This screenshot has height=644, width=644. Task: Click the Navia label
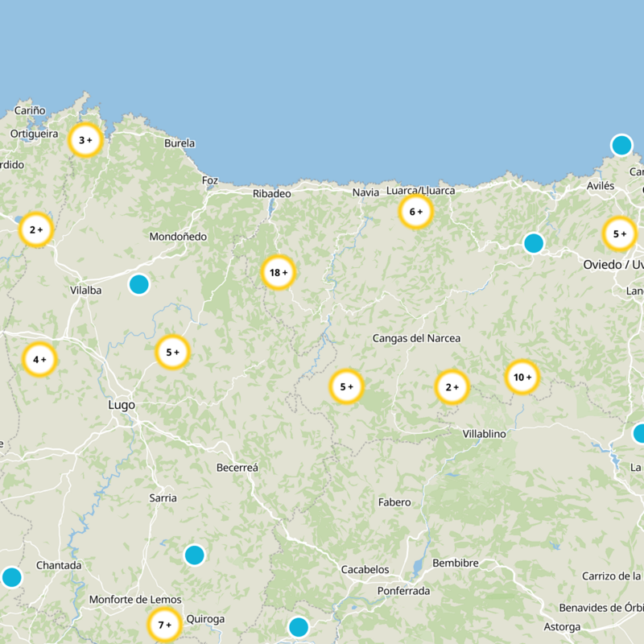(365, 192)
